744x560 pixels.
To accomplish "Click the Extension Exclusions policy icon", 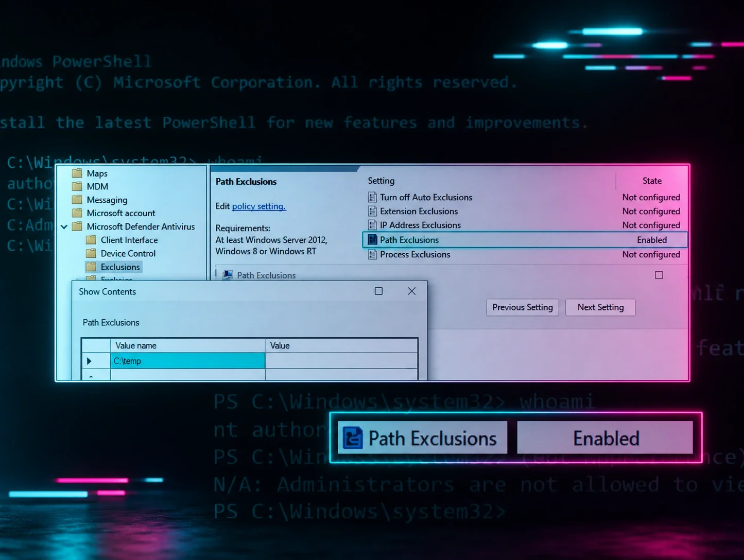I will 372,211.
